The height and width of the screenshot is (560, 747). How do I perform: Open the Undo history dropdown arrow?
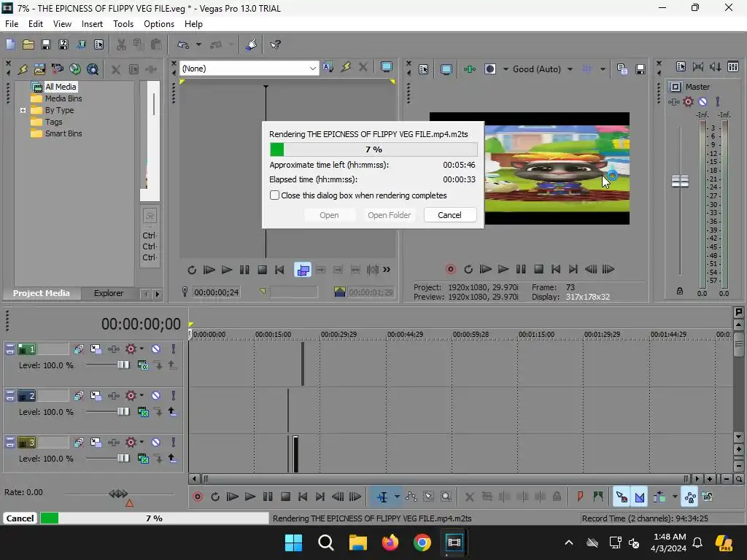198,44
